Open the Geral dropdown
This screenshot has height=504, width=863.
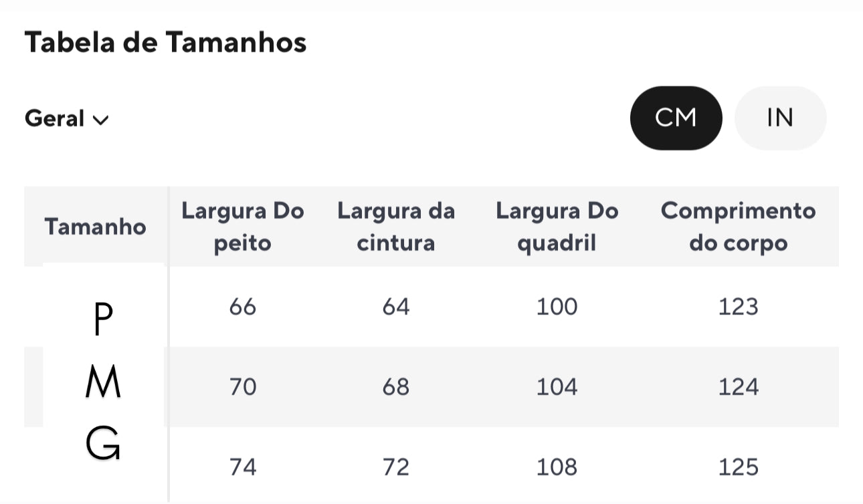[x=55, y=118]
